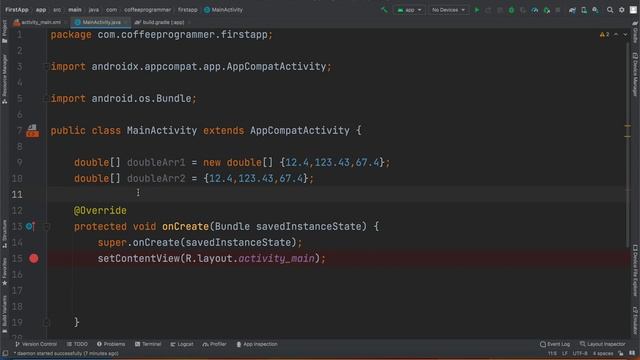
Task: Open the Gradle panel on right sidebar
Action: coord(635,33)
